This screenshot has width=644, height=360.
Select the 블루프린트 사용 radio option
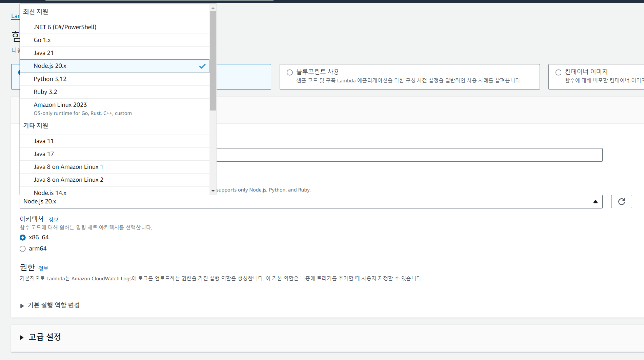coord(290,72)
